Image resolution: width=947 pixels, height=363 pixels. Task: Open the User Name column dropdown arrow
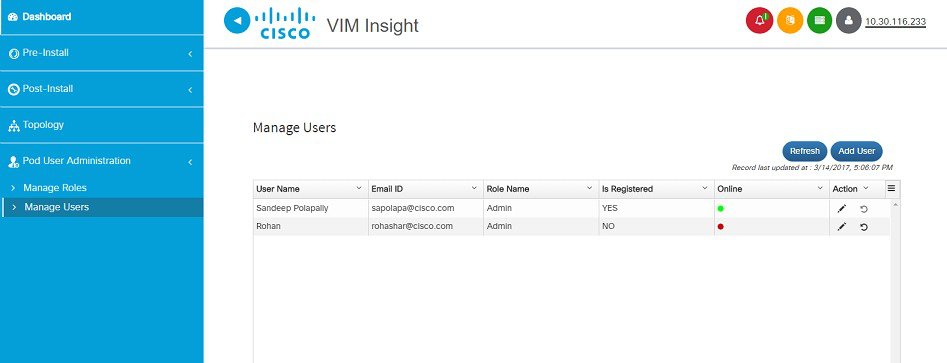(x=359, y=188)
